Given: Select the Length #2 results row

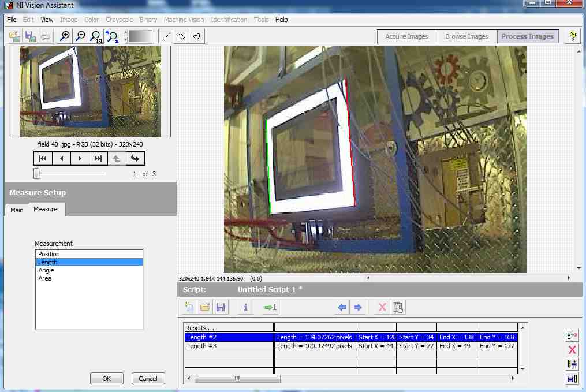Looking at the screenshot, I should point(351,337).
